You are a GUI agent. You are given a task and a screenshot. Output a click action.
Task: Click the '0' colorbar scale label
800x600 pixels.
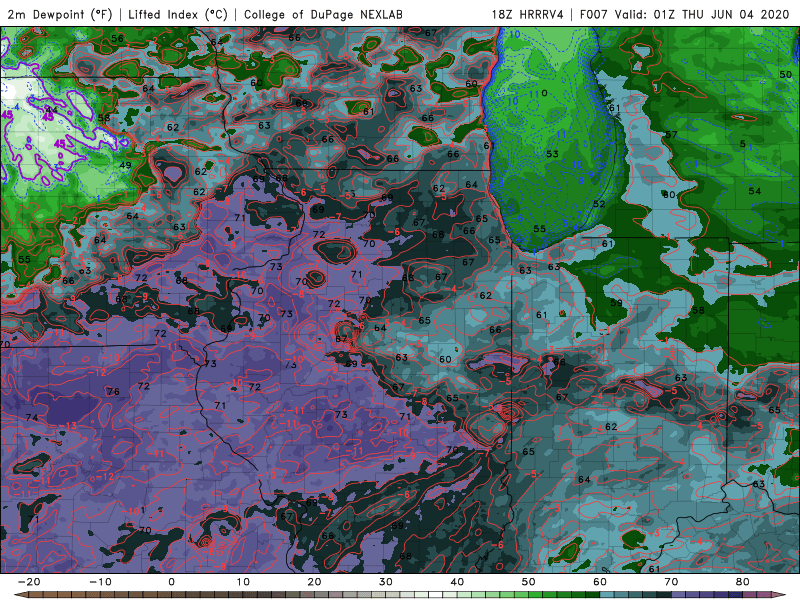pyautogui.click(x=171, y=582)
